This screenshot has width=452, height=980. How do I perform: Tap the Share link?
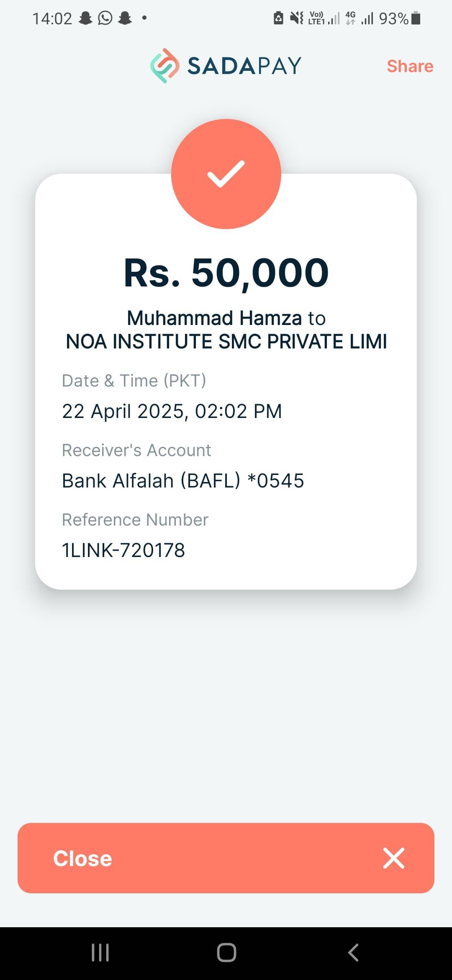point(410,66)
